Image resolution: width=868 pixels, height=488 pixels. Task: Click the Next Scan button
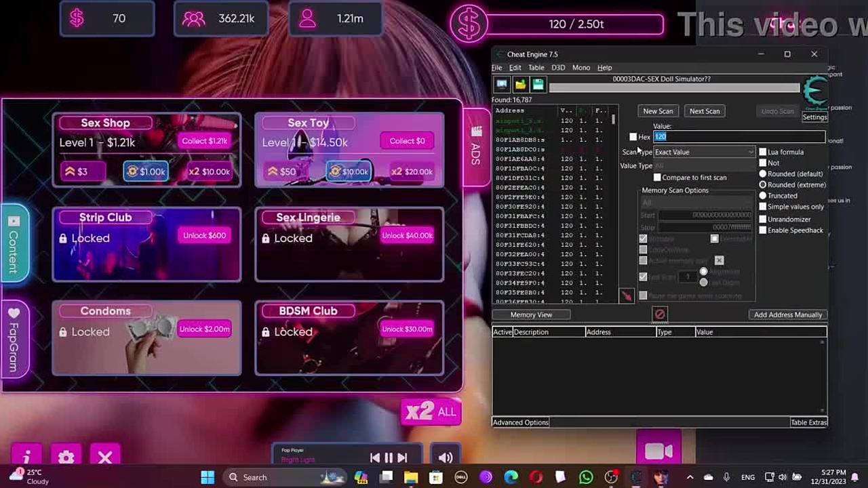(x=705, y=111)
